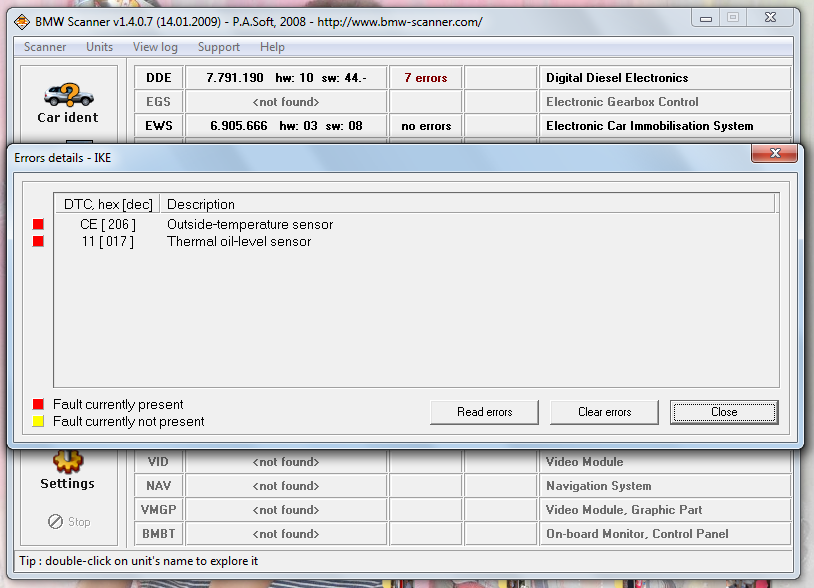Click the status bar tip text
Viewport: 814px width, 588px height.
pos(139,561)
